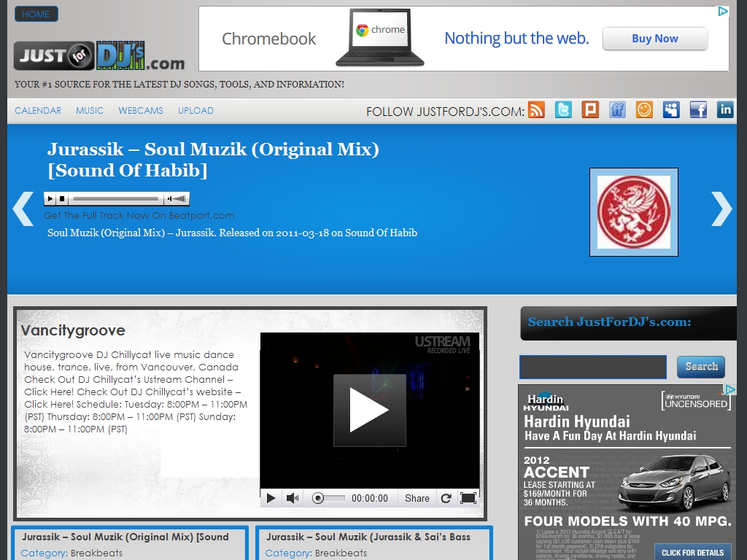Image resolution: width=747 pixels, height=560 pixels.
Task: Open the FriendFeed follow icon
Action: click(617, 110)
